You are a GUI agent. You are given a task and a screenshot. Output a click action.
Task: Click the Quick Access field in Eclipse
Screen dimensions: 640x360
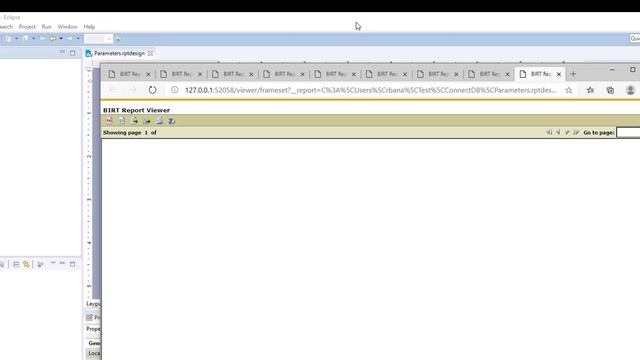tap(634, 38)
